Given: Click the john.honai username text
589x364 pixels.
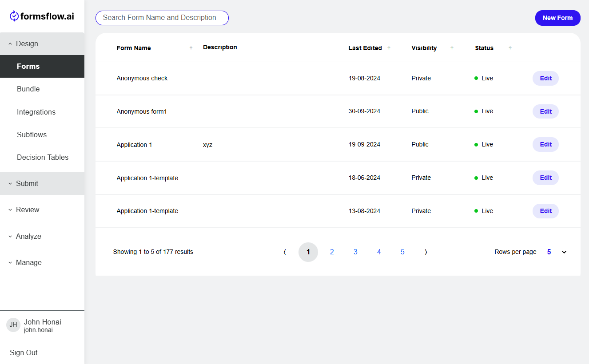Looking at the screenshot, I should point(38,330).
